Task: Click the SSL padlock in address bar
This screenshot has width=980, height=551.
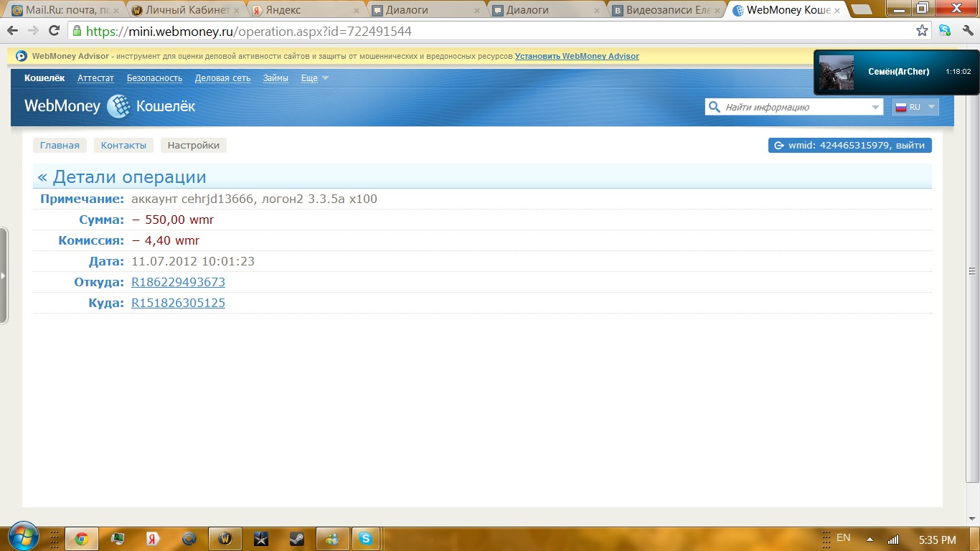Action: [77, 32]
